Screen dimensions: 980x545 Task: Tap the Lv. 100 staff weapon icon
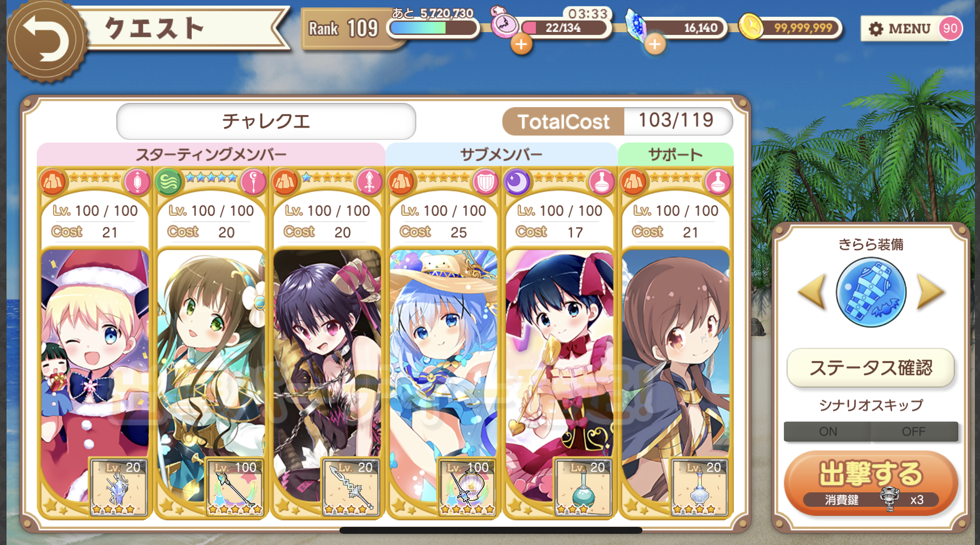tap(235, 487)
